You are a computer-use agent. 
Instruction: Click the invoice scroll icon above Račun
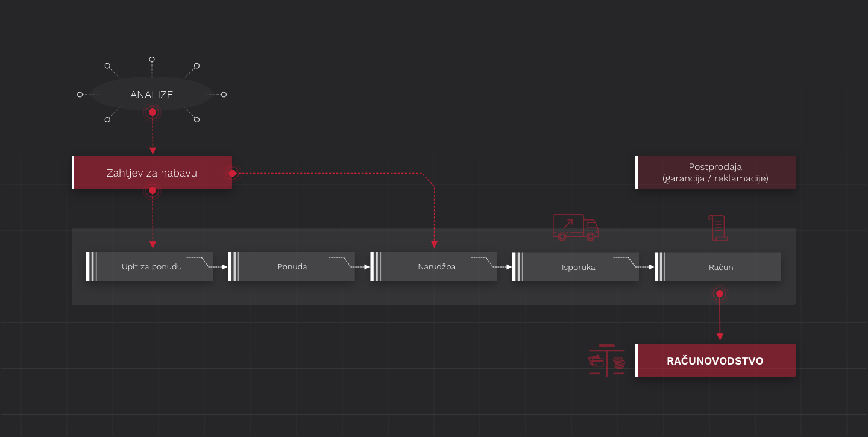pos(718,228)
